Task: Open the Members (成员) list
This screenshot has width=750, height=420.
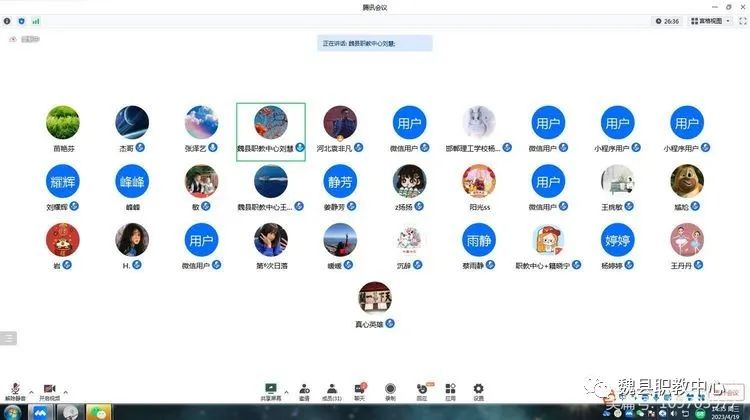Action: coord(332,390)
